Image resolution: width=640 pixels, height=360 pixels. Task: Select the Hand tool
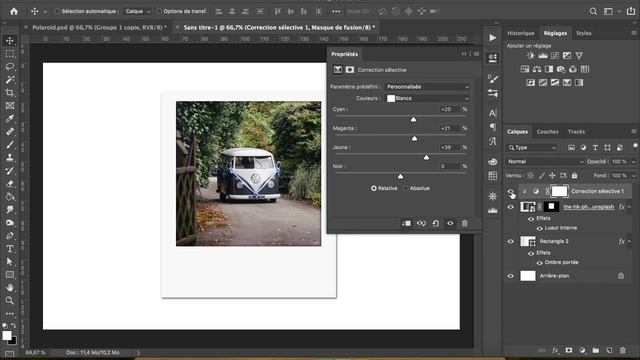tap(10, 288)
